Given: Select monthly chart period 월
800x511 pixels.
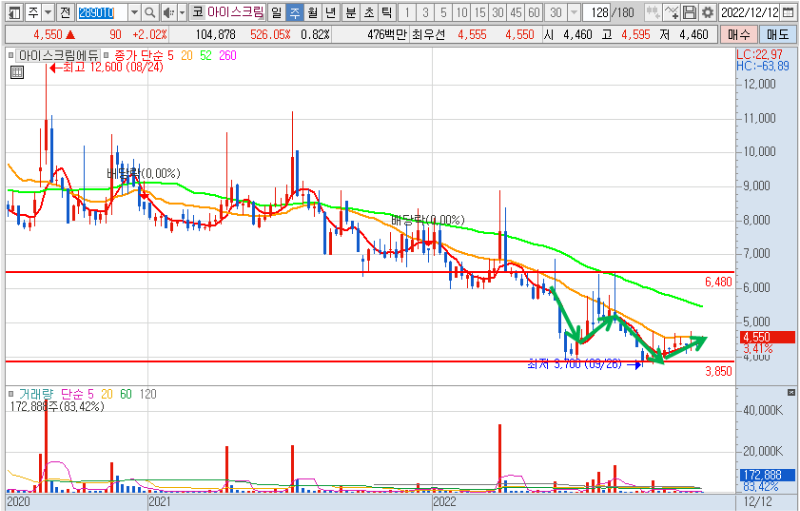Looking at the screenshot, I should (x=313, y=12).
